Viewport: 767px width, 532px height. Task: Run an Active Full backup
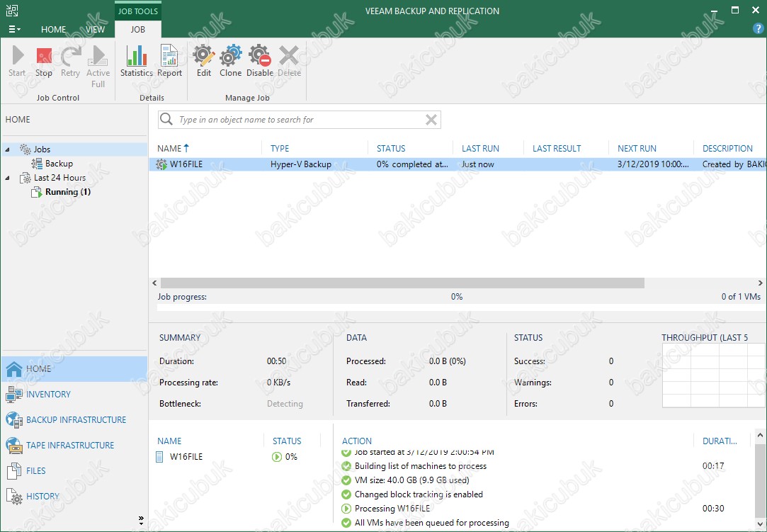tap(98, 66)
